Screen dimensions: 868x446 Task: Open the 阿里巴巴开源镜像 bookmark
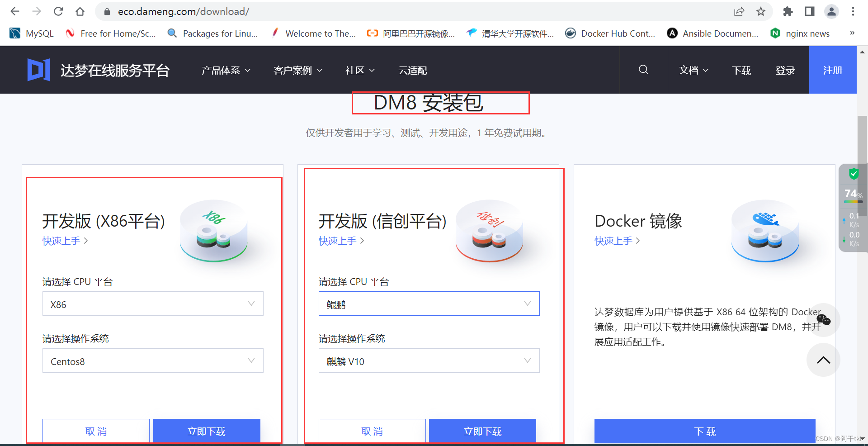(411, 33)
